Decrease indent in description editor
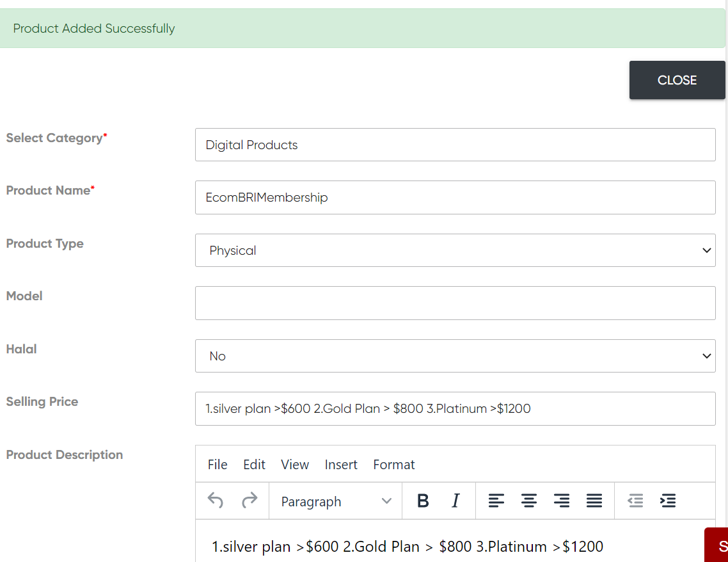This screenshot has width=728, height=562. pyautogui.click(x=635, y=501)
